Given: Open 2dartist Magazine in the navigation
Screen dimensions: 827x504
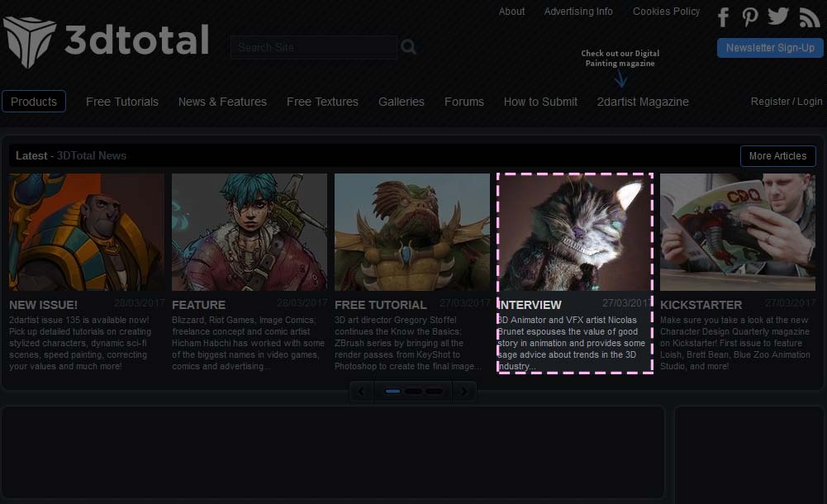Looking at the screenshot, I should coord(643,102).
